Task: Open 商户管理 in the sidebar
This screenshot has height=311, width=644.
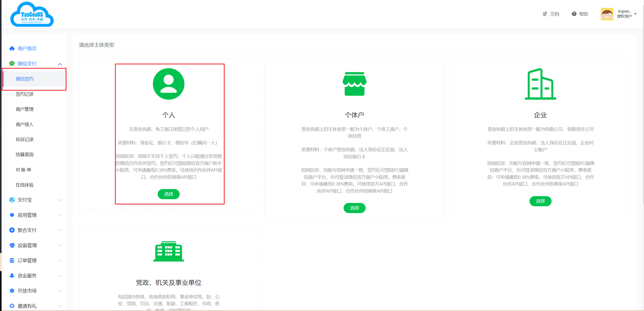Action: 25,109
